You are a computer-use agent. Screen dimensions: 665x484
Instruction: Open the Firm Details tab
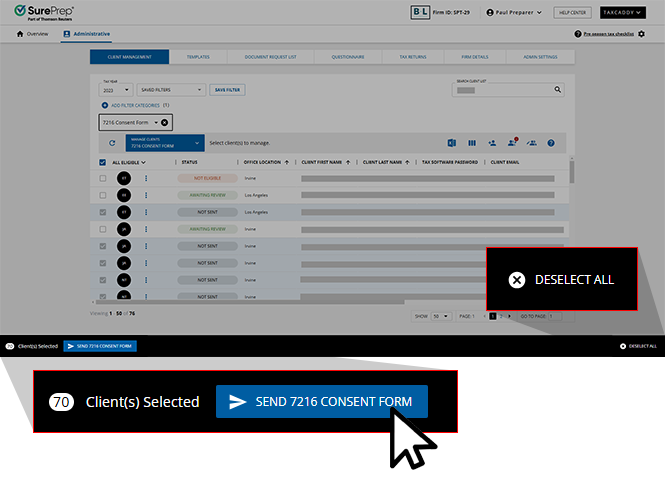(x=475, y=57)
